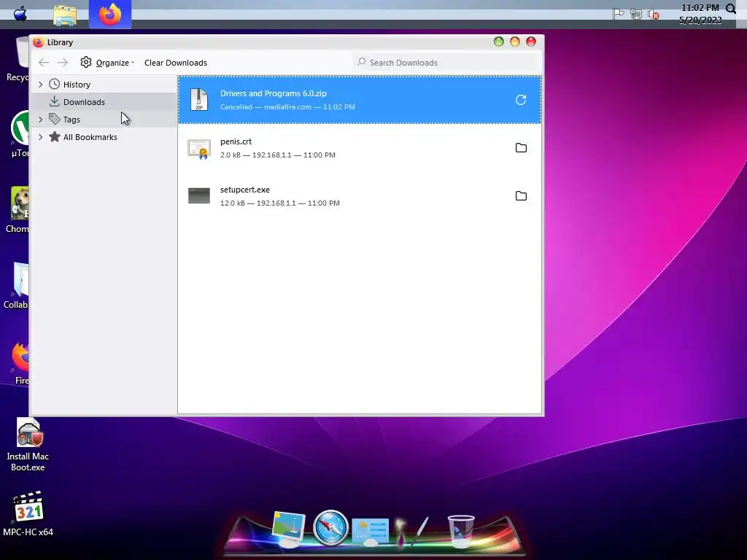Image resolution: width=747 pixels, height=560 pixels.
Task: Click Clear Downloads button
Action: (175, 63)
